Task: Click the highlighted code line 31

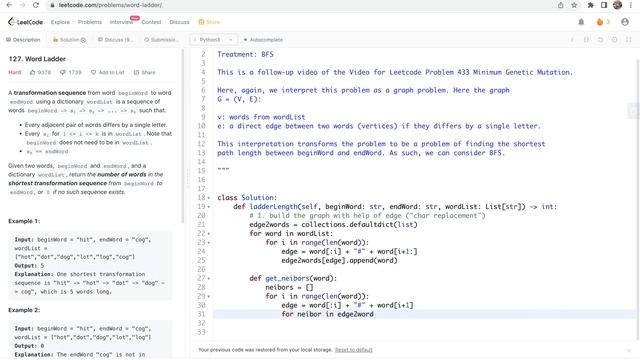Action: click(424, 314)
